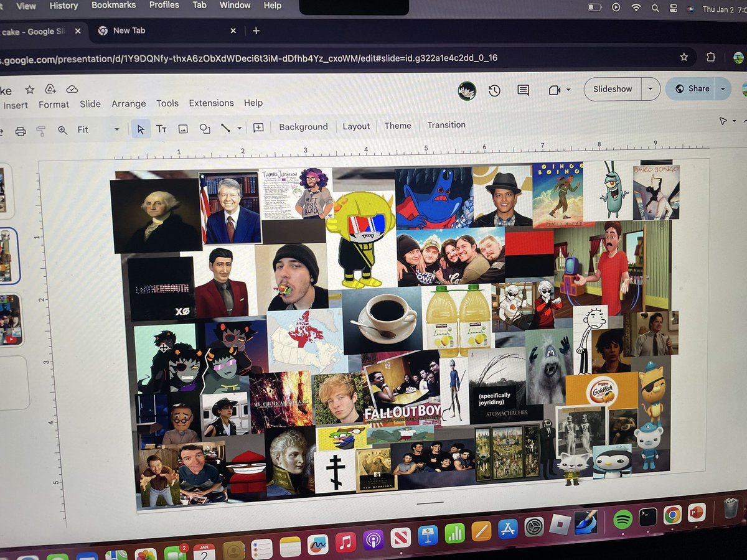Click the Share button

click(x=691, y=89)
